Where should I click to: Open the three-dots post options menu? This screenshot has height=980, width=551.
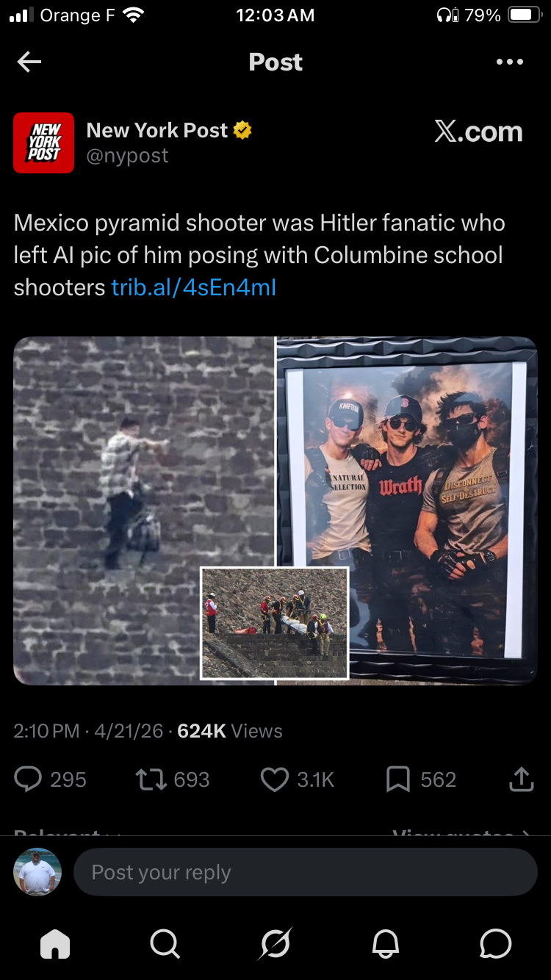[509, 62]
